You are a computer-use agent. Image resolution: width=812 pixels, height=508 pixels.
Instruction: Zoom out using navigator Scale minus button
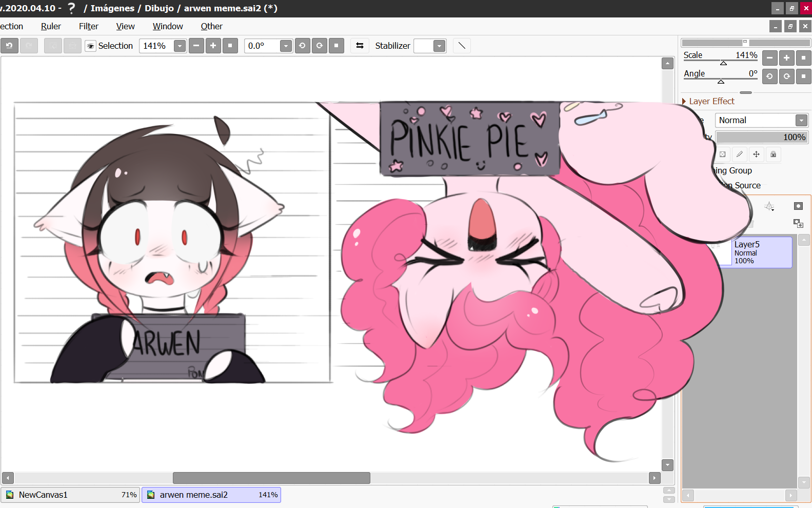[769, 58]
